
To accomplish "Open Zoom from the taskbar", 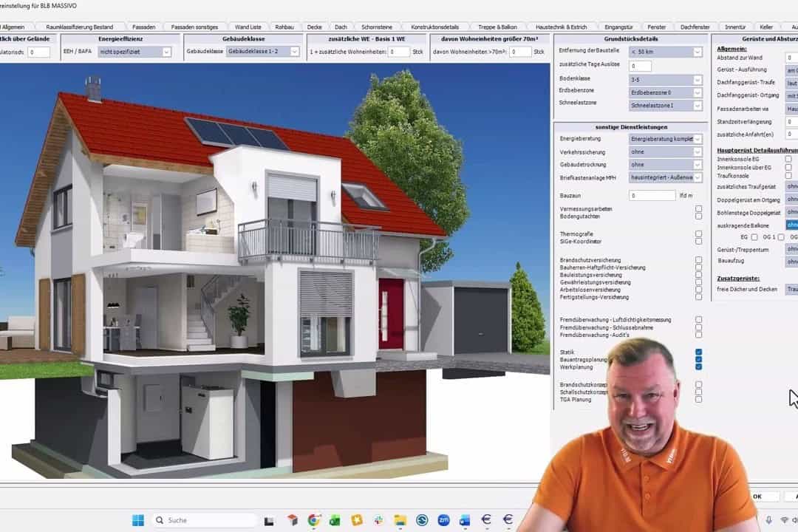I will click(443, 520).
